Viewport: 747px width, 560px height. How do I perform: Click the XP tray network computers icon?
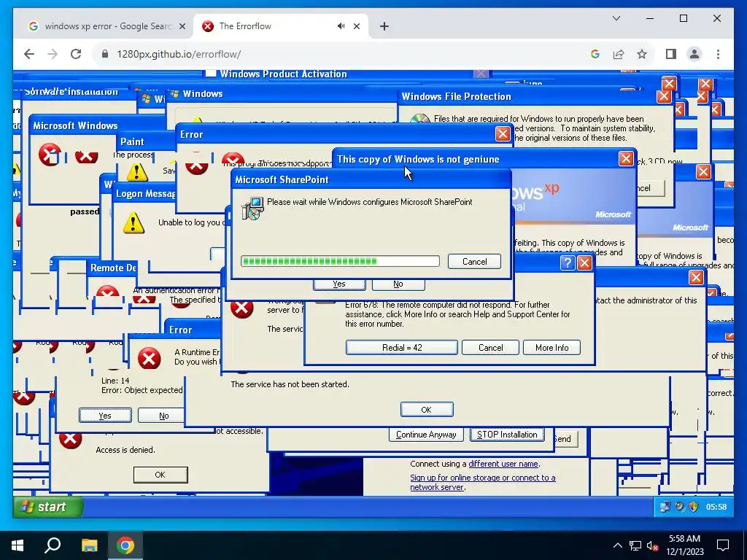tap(665, 507)
